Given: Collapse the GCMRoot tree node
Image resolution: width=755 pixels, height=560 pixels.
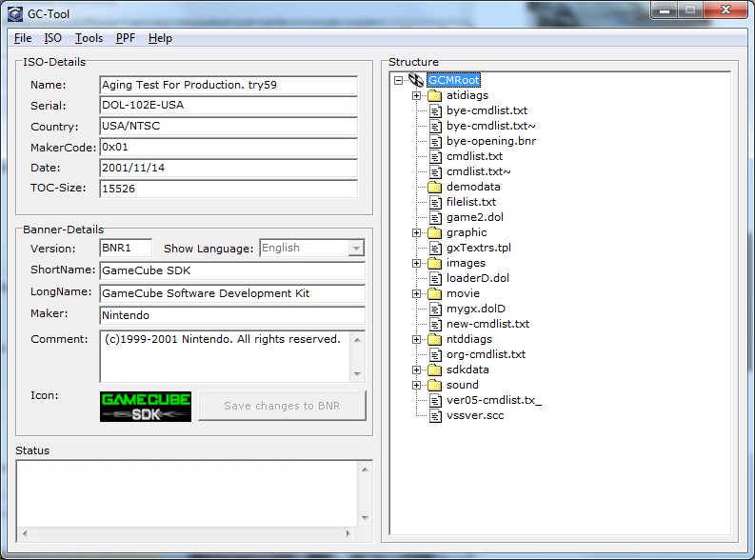Looking at the screenshot, I should tap(398, 80).
